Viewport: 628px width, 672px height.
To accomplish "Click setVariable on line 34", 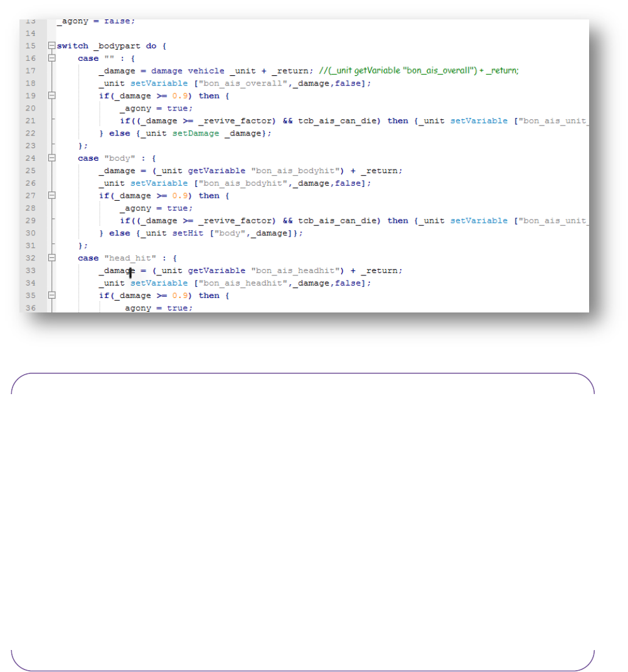I will [x=159, y=283].
